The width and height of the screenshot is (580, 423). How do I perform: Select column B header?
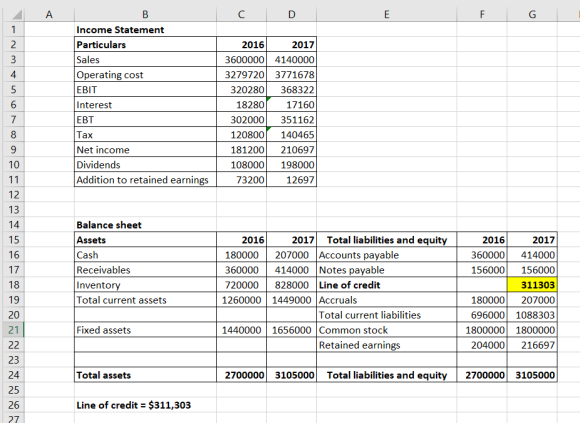point(145,14)
